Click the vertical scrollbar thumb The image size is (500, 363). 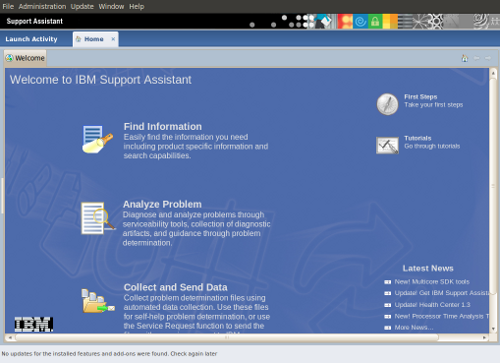point(493,186)
